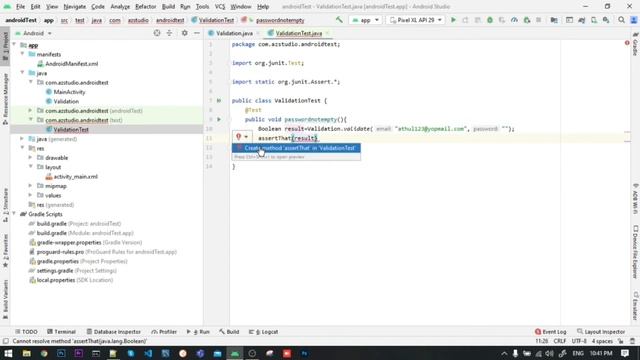
Task: Click the Attach Debugger to Android Process icon
Action: point(527,20)
